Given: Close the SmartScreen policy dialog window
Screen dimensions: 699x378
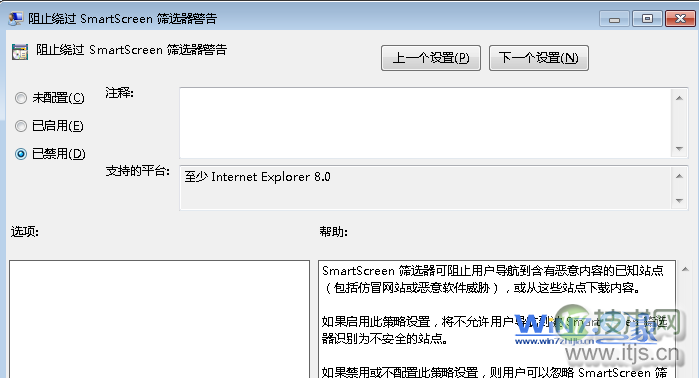Looking at the screenshot, I should click(x=680, y=19).
